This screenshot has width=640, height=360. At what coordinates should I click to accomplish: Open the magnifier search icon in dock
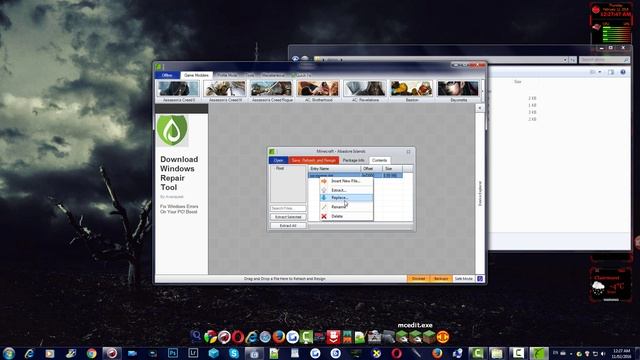pos(196,336)
